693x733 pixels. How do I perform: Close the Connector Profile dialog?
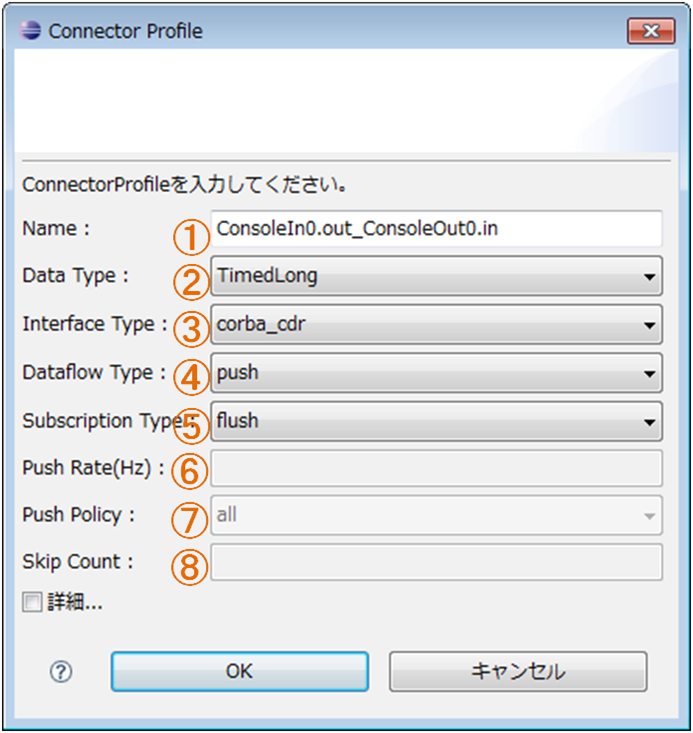(x=651, y=31)
